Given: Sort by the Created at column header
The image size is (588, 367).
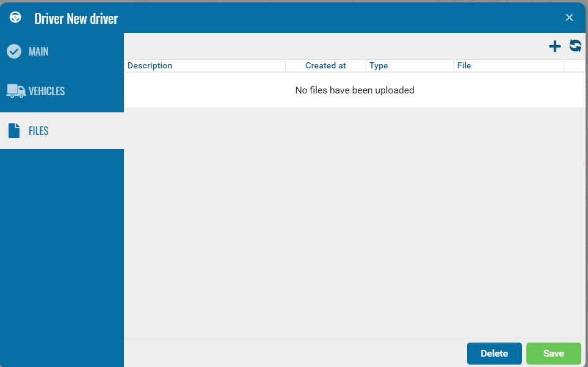Looking at the screenshot, I should click(325, 65).
